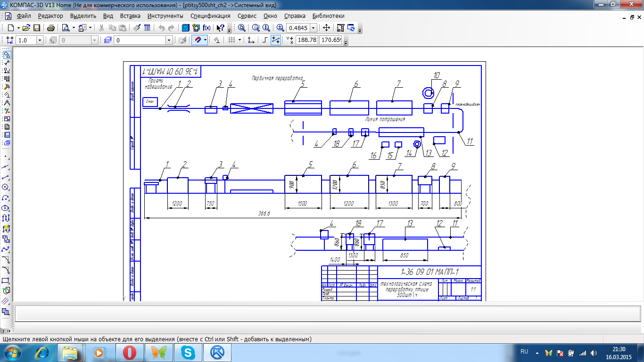Open the Редактор menu
The width and height of the screenshot is (644, 362).
[50, 16]
